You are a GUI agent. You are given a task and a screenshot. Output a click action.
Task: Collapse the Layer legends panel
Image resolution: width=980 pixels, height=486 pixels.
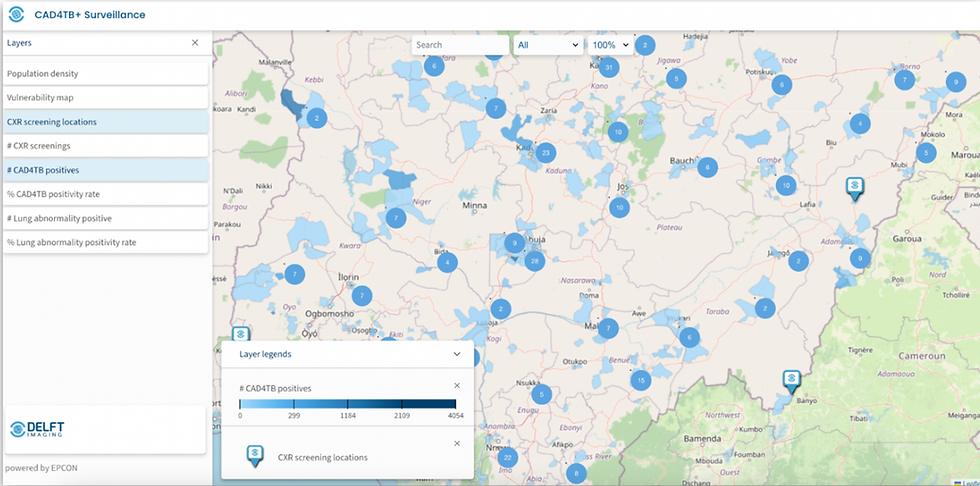(457, 354)
